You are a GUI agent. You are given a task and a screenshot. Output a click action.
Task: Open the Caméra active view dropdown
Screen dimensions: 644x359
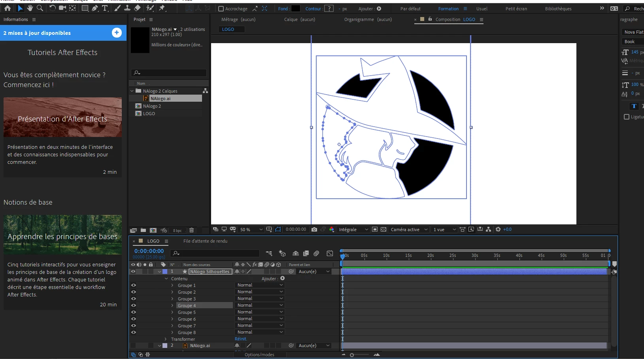pos(409,230)
